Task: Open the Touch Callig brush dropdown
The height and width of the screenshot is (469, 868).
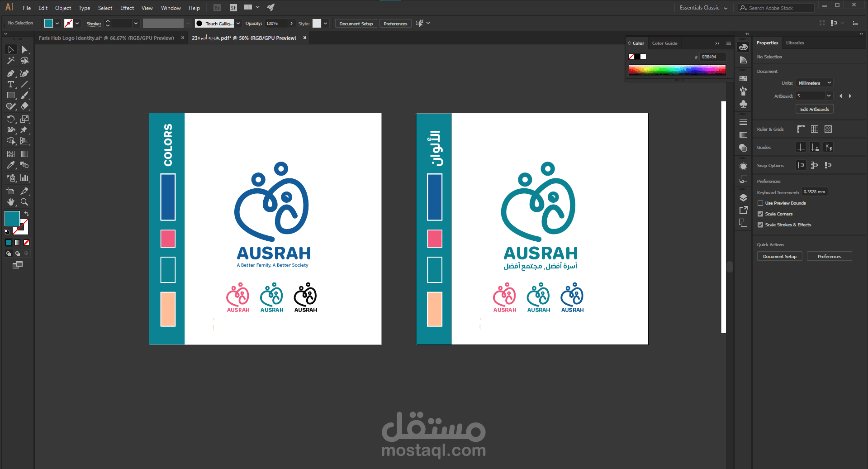Action: 238,24
